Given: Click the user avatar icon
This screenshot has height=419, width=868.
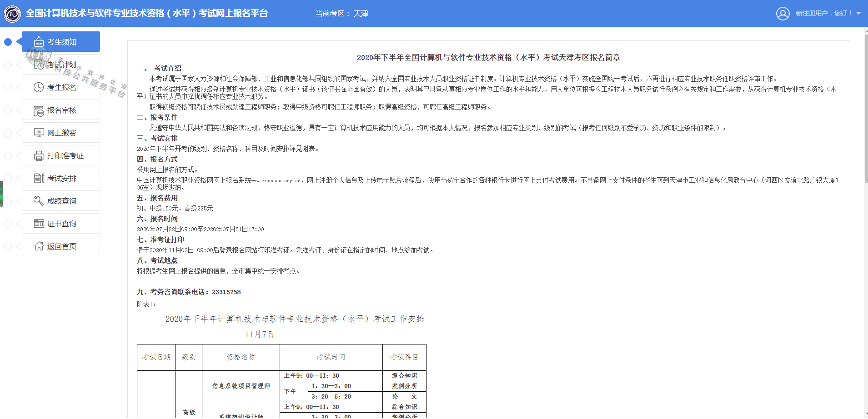Looking at the screenshot, I should (x=783, y=14).
